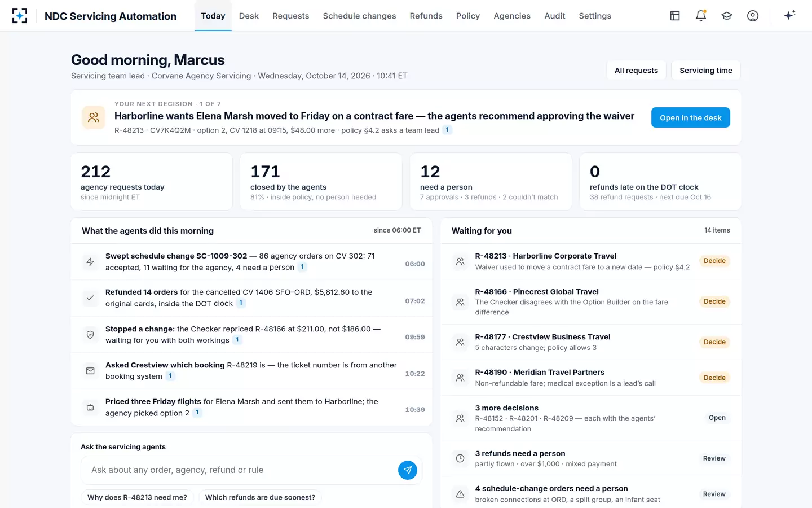Viewport: 812px width, 508px height.
Task: Review the 4 schedule-change orders
Action: [714, 494]
